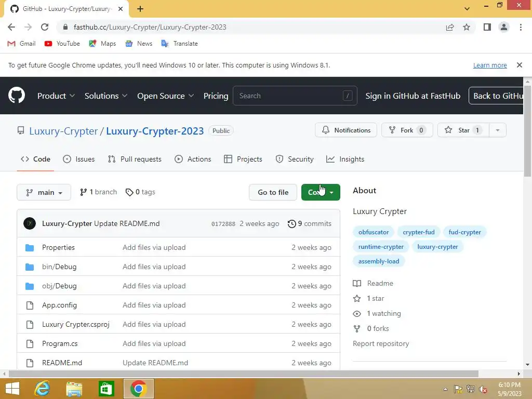
Task: Expand the Open Source menu
Action: click(166, 96)
